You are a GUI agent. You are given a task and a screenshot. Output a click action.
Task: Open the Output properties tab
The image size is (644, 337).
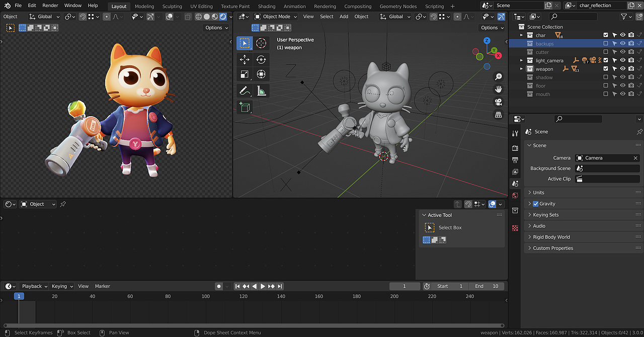515,160
